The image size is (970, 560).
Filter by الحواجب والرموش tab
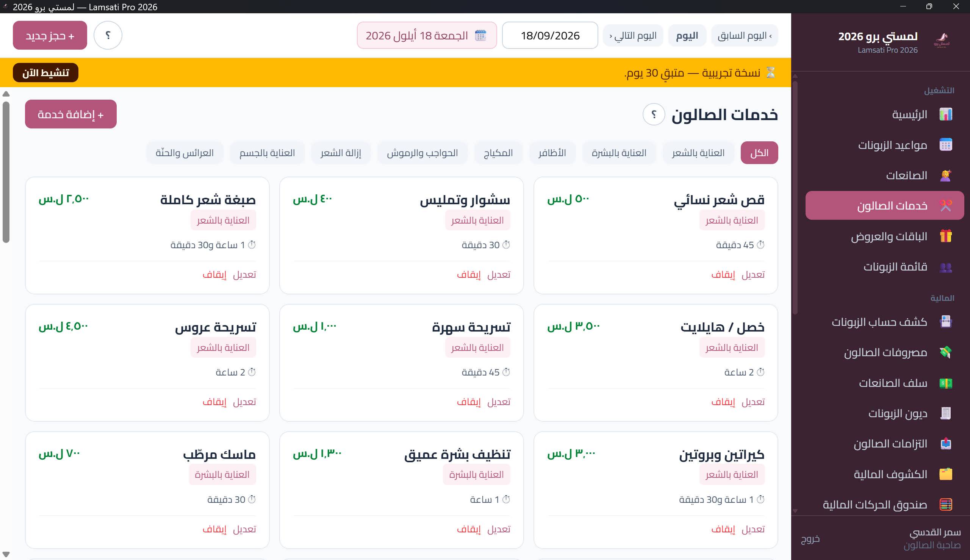pyautogui.click(x=422, y=153)
